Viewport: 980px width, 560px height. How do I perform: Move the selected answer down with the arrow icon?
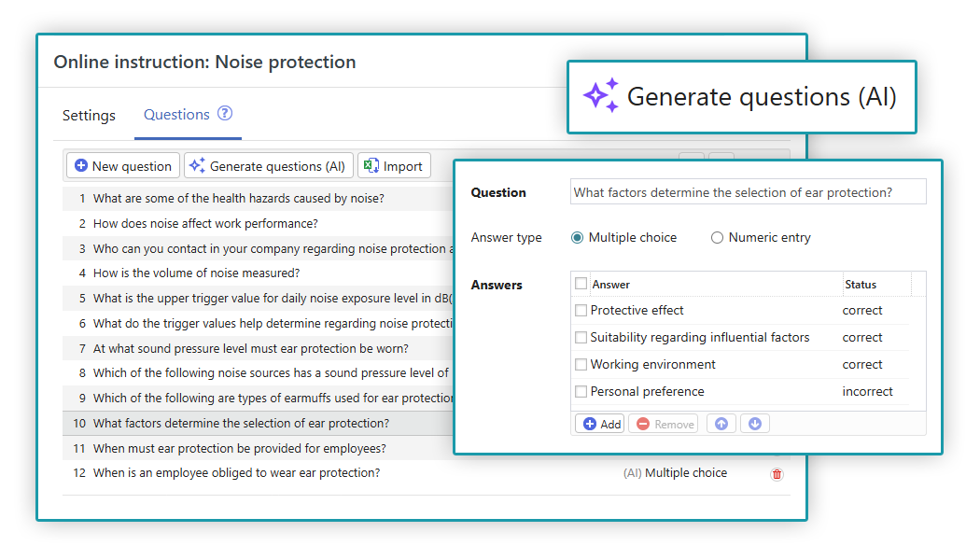pos(755,423)
